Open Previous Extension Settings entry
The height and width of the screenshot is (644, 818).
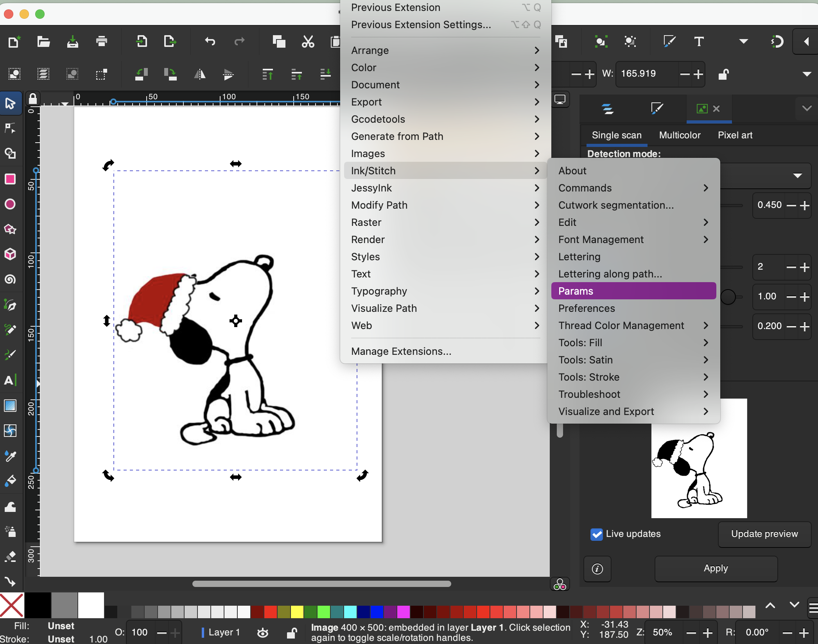tap(445, 25)
